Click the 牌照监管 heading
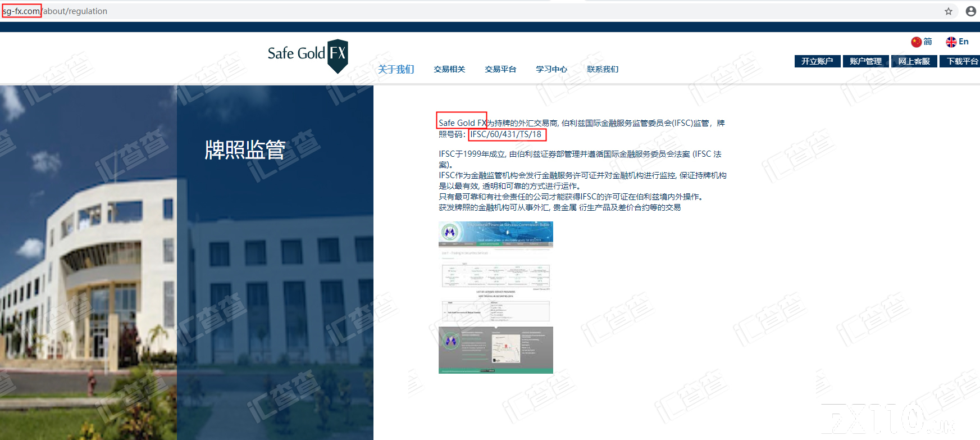The height and width of the screenshot is (440, 980). coord(245,149)
